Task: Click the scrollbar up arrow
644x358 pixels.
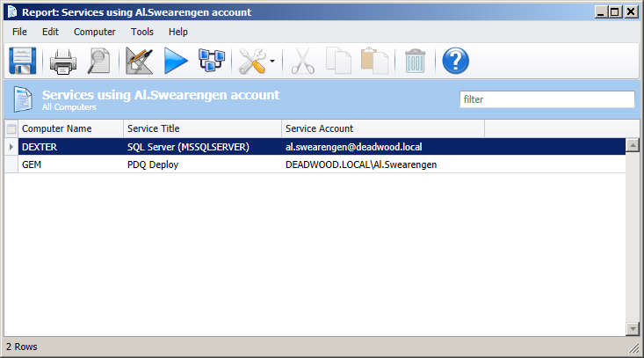Action: [x=633, y=145]
